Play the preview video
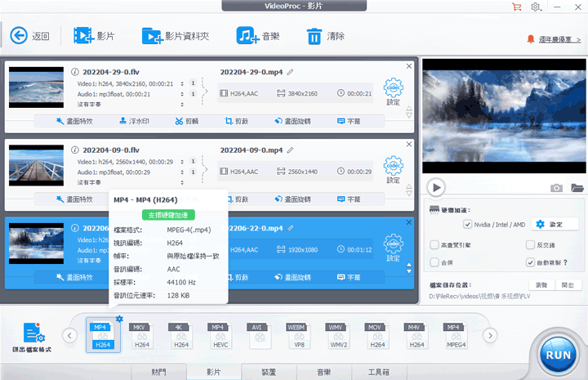Image resolution: width=588 pixels, height=380 pixels. tap(436, 187)
